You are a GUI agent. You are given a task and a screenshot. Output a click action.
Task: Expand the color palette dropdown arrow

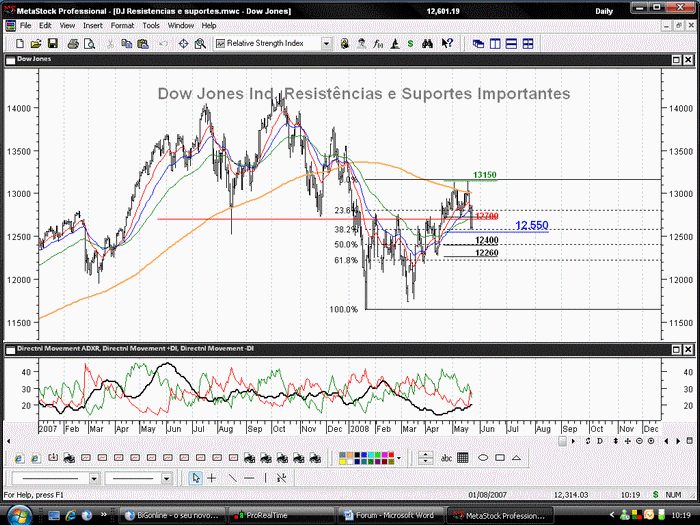click(x=399, y=458)
